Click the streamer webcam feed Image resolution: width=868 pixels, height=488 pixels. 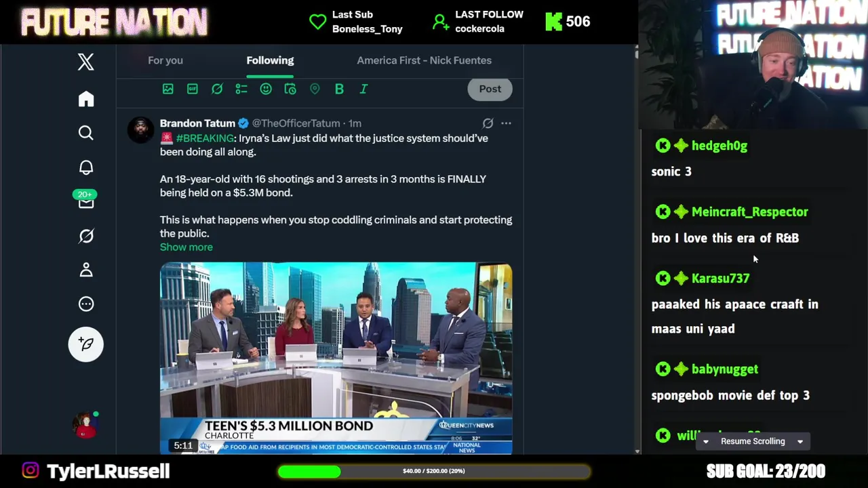coord(753,64)
